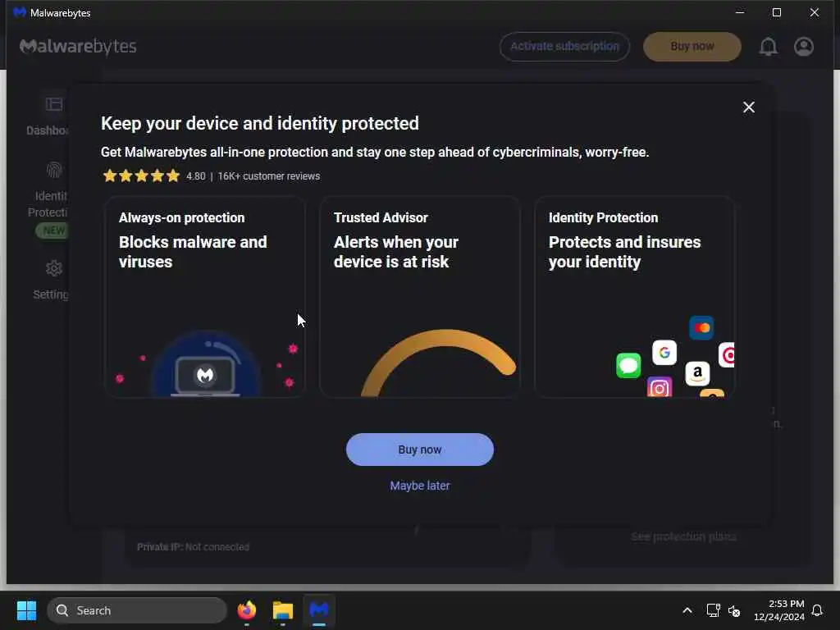Click the Amazon icon in identity card

tap(697, 373)
